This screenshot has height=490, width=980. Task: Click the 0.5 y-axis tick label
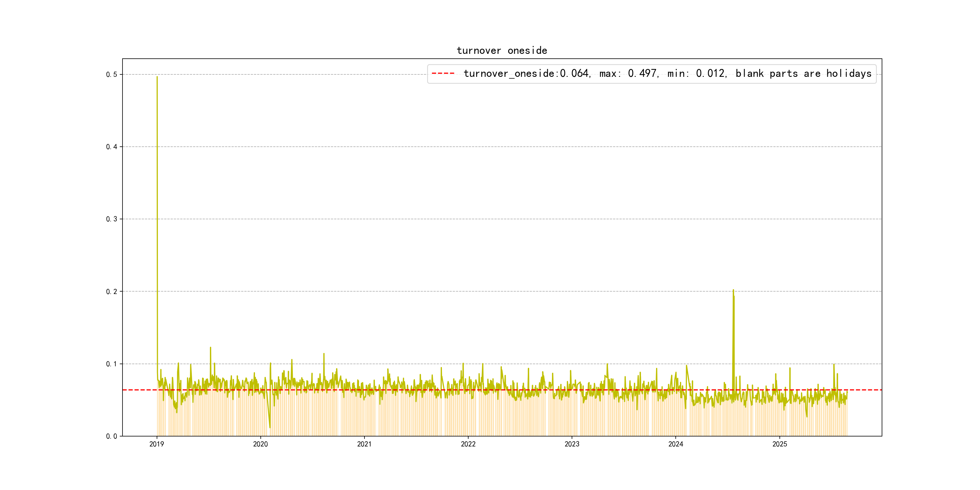(x=112, y=75)
